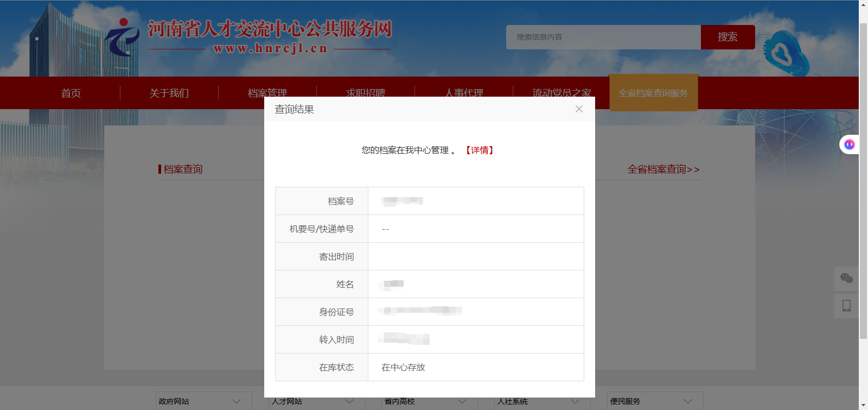Click the 寄出时间 row label
The width and height of the screenshot is (868, 410).
pos(336,257)
